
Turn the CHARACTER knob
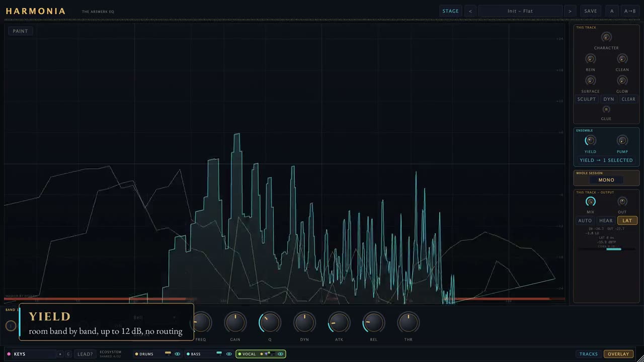(606, 37)
